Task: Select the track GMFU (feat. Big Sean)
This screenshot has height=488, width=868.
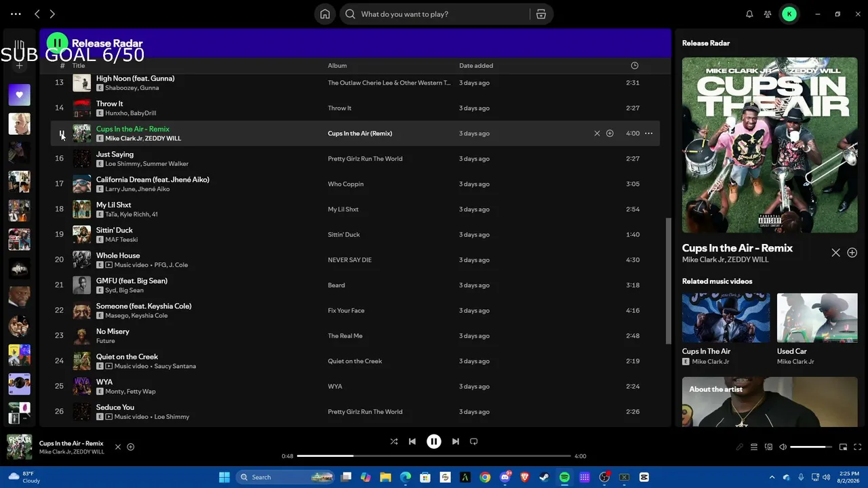Action: click(132, 281)
